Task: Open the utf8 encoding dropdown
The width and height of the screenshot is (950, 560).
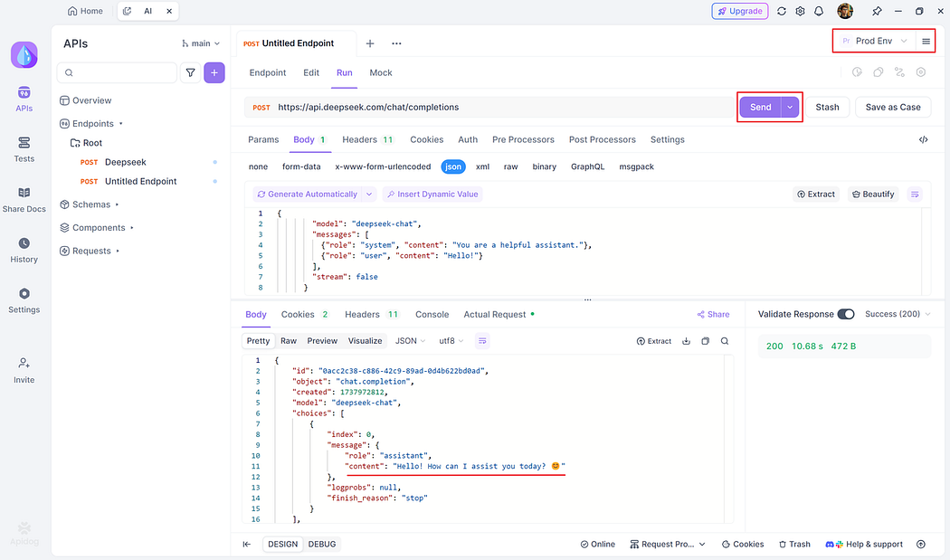Action: pyautogui.click(x=451, y=341)
